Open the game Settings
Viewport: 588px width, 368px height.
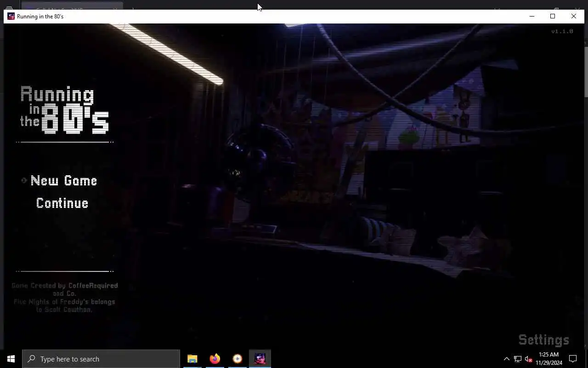point(544,340)
